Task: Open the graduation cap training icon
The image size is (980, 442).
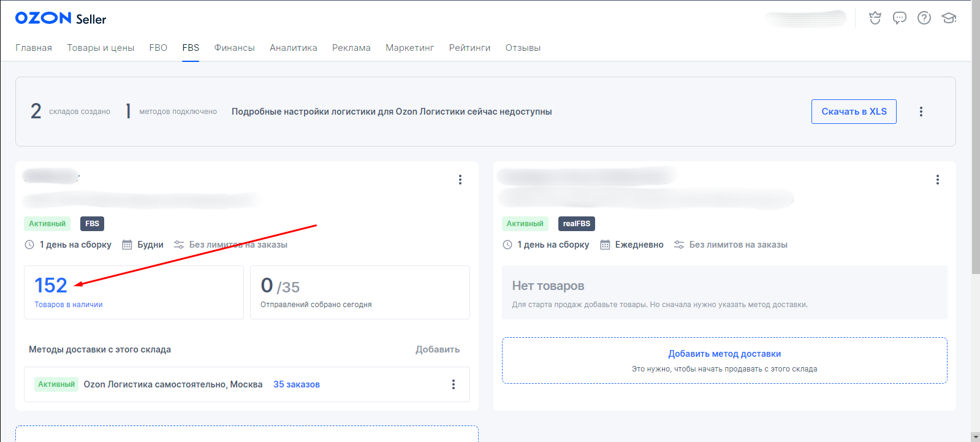Action: click(x=949, y=18)
